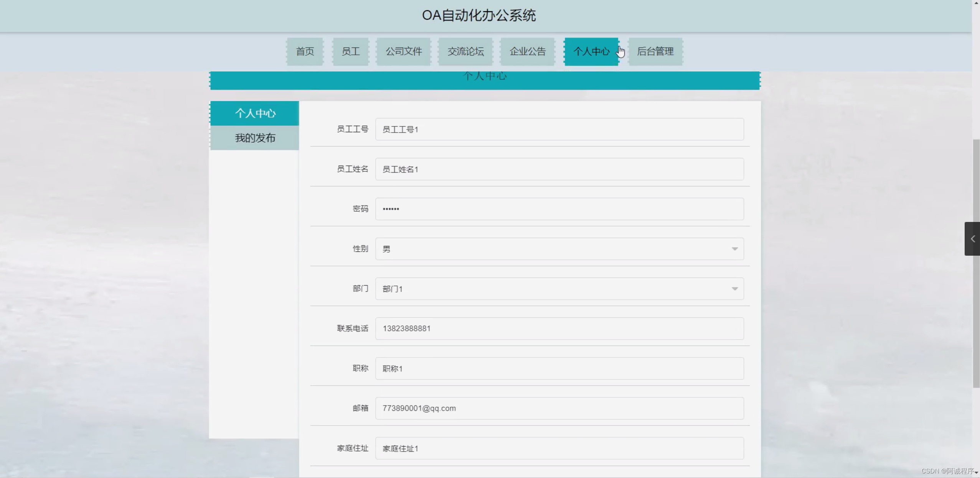
Task: Go to 后台管理 backend management
Action: click(655, 51)
